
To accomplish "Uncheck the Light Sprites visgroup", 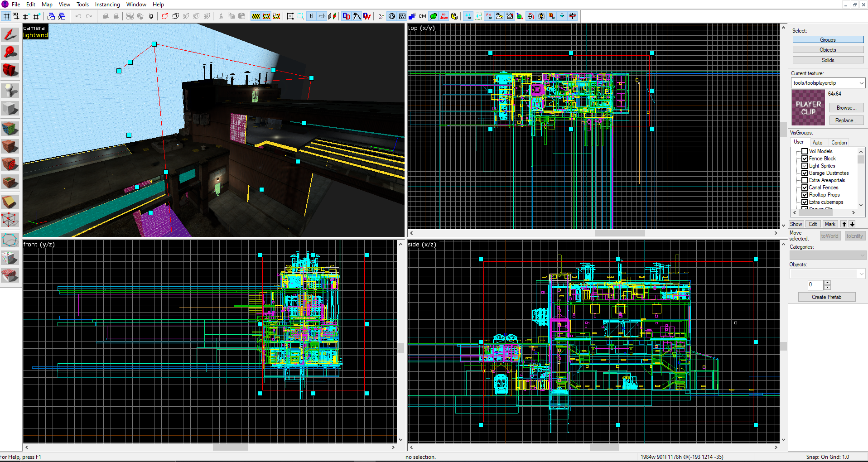I will pyautogui.click(x=805, y=166).
